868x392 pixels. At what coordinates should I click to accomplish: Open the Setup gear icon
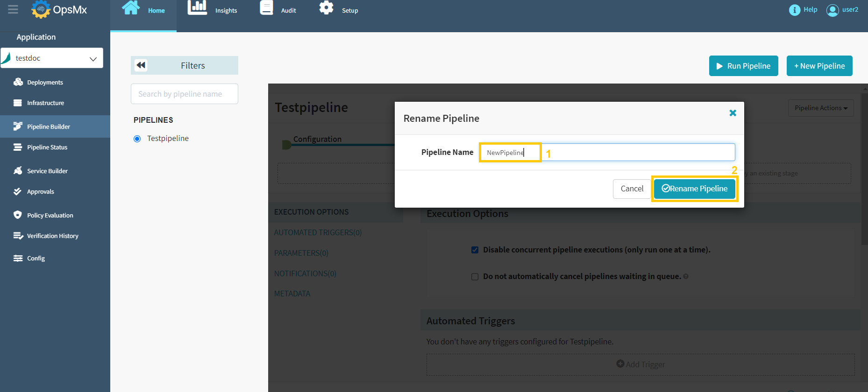coord(326,8)
